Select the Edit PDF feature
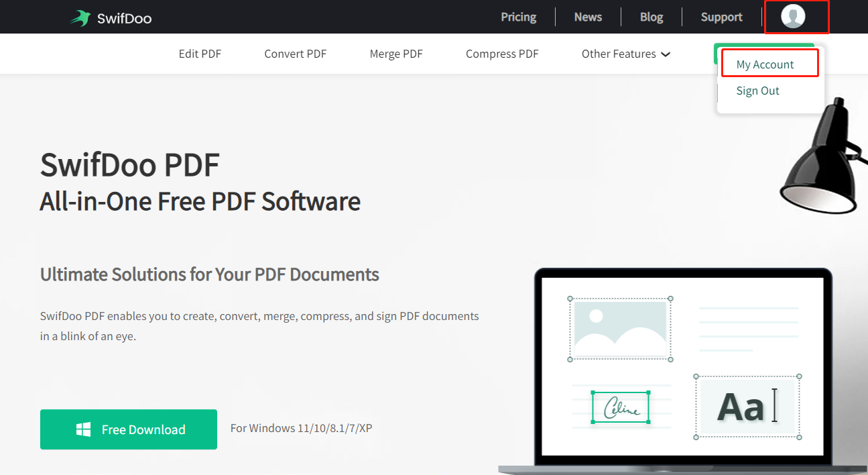The width and height of the screenshot is (868, 475). pyautogui.click(x=200, y=54)
